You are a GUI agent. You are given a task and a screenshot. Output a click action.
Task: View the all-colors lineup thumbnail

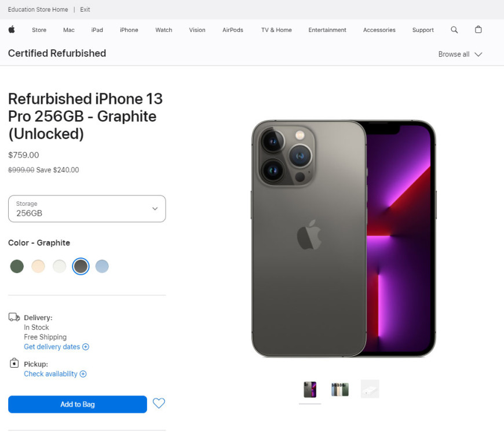(339, 390)
